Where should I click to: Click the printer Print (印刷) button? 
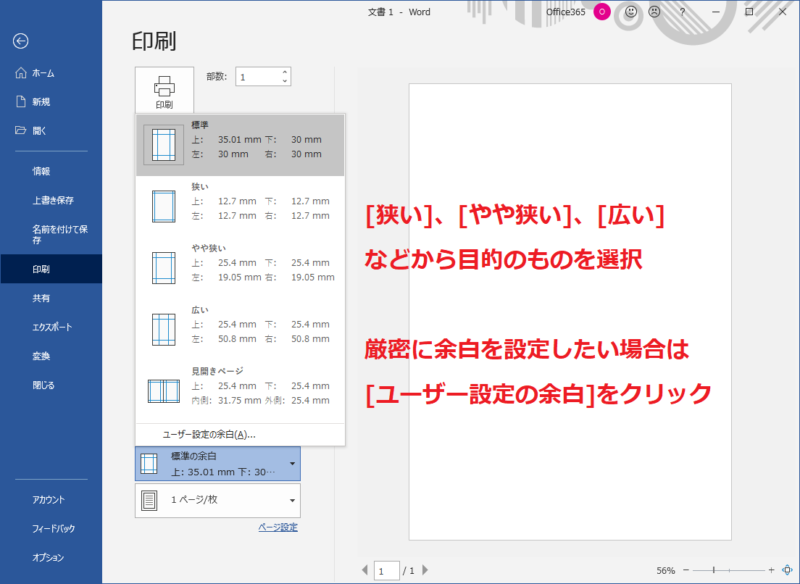pyautogui.click(x=164, y=91)
